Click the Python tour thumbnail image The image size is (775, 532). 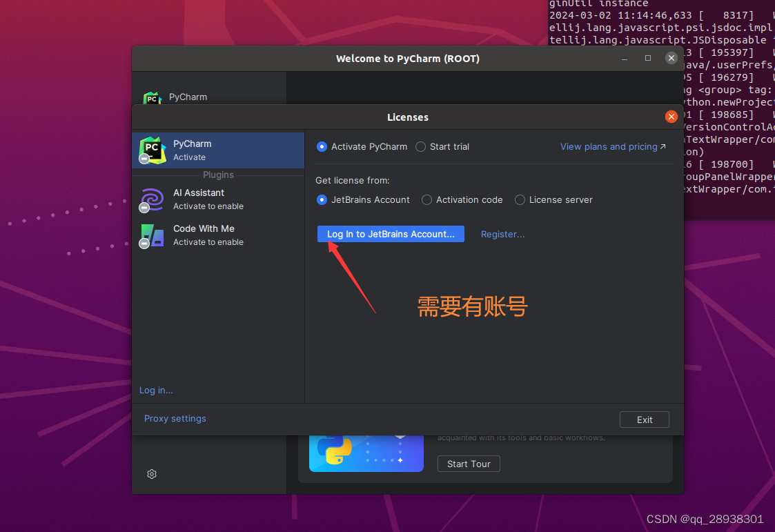[x=366, y=453]
